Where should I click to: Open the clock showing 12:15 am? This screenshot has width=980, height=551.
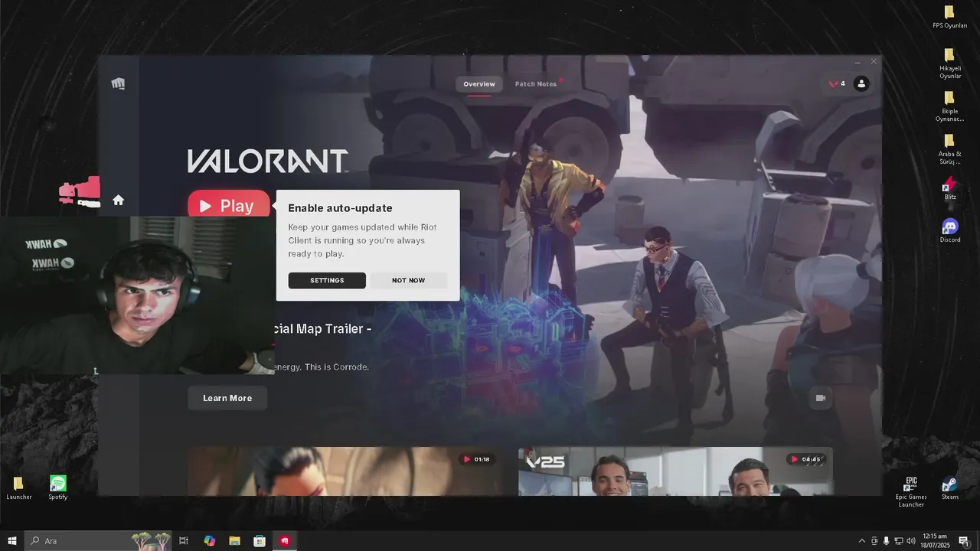click(x=935, y=541)
